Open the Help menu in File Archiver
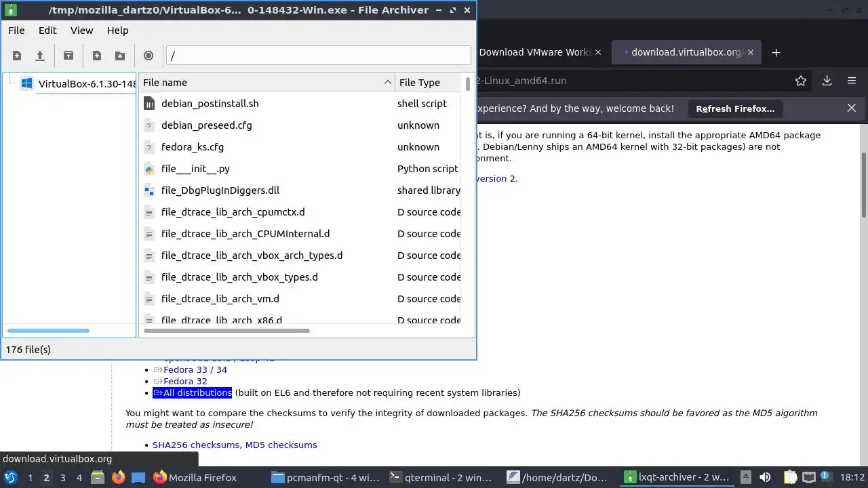 pyautogui.click(x=117, y=30)
